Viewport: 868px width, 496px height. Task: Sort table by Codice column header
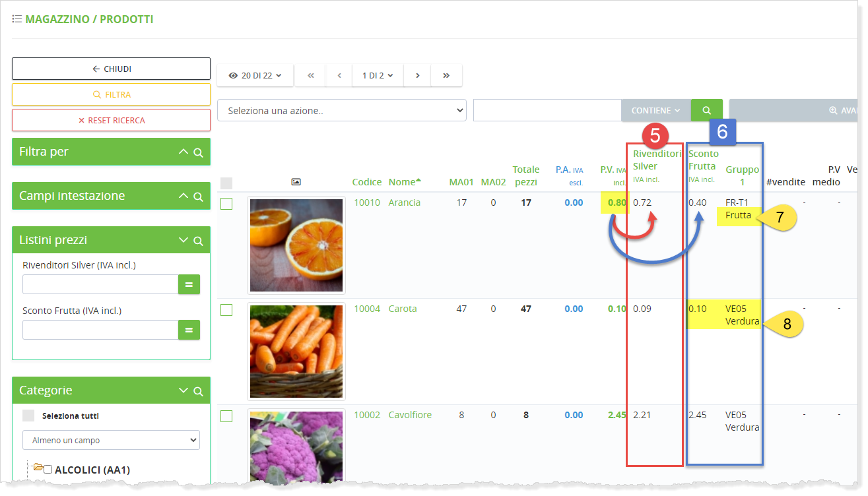point(366,182)
